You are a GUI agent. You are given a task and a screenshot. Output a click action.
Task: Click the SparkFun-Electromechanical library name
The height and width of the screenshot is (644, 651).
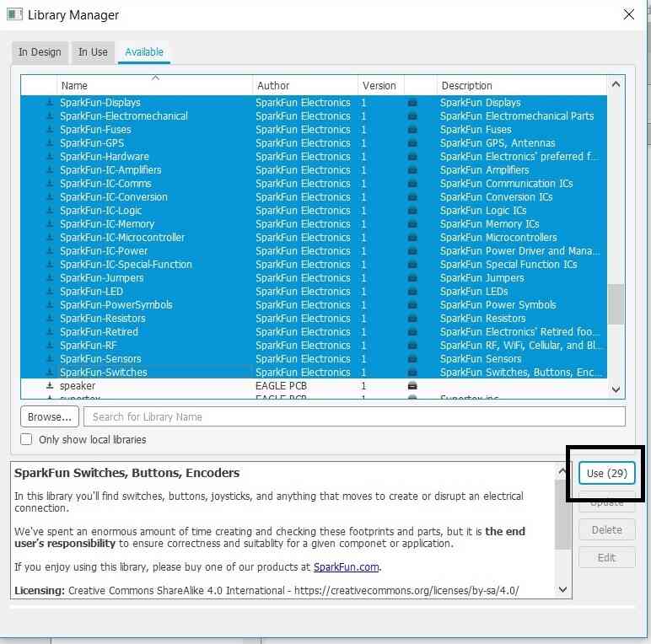(x=124, y=116)
